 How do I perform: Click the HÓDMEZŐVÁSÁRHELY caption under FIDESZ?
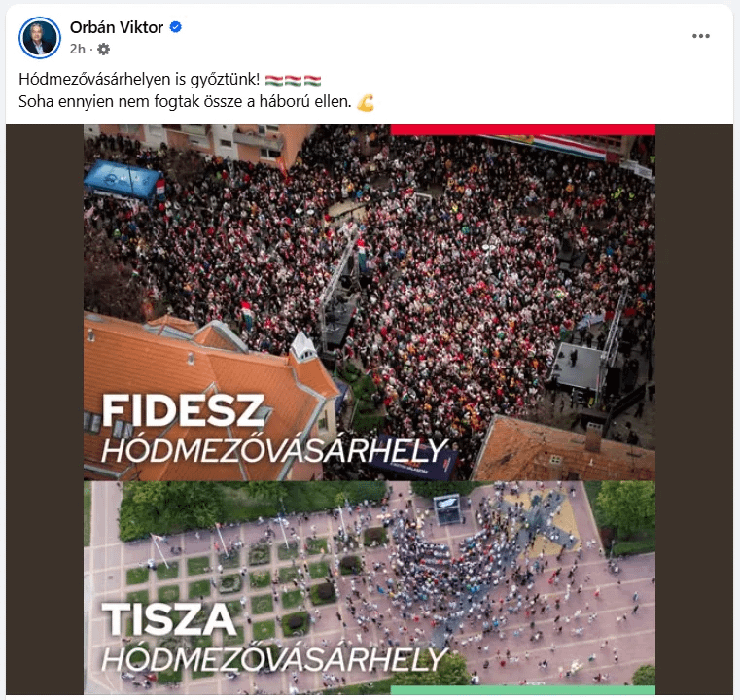(x=274, y=451)
